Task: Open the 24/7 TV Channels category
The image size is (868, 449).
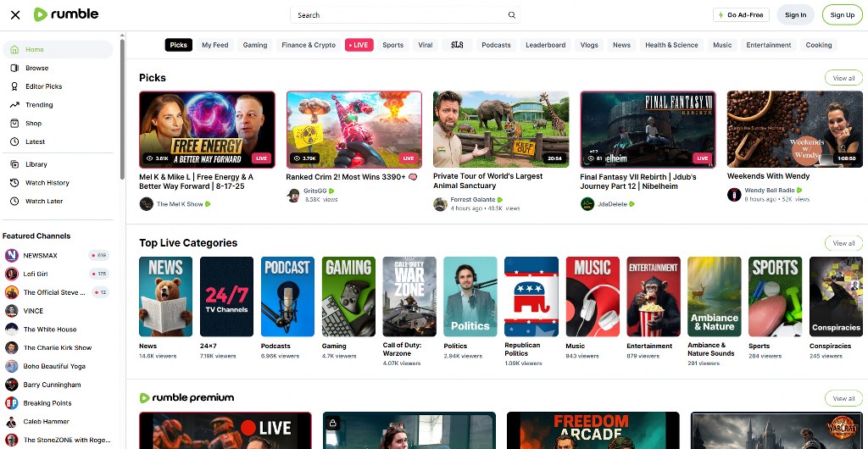Action: point(226,297)
